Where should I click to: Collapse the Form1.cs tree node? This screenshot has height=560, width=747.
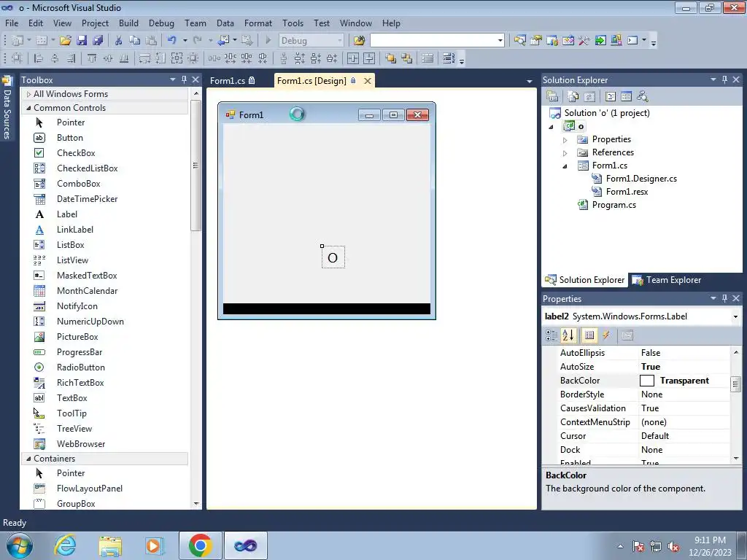tap(565, 166)
